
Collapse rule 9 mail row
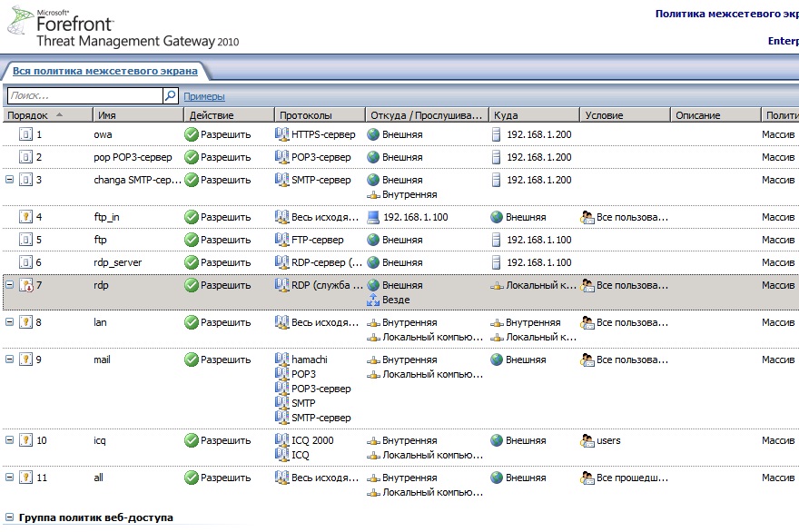[x=9, y=360]
